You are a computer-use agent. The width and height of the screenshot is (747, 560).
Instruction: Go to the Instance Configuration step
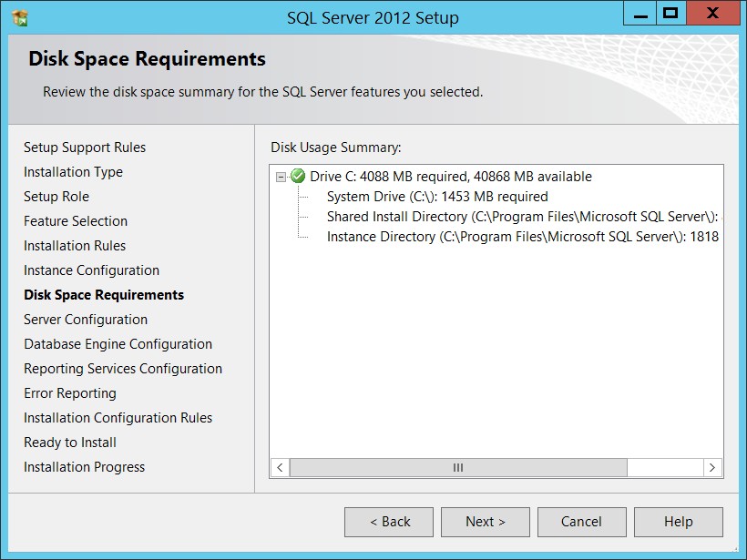coord(91,270)
